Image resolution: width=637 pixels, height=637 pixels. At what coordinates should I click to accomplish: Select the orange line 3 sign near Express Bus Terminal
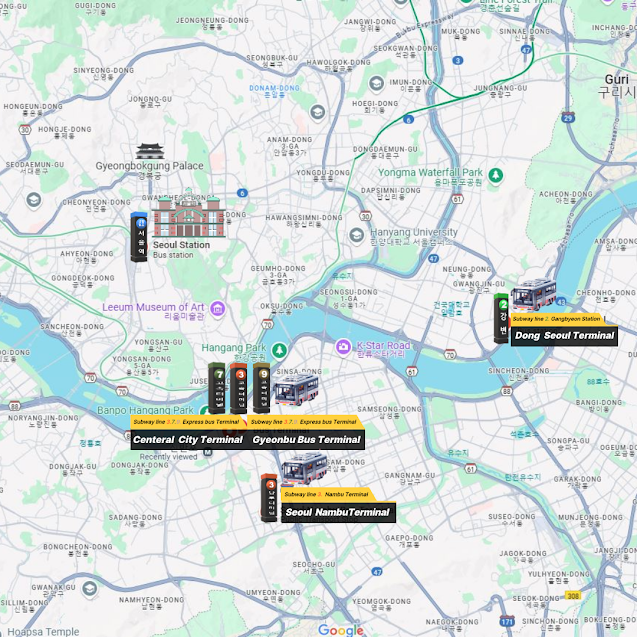[239, 389]
